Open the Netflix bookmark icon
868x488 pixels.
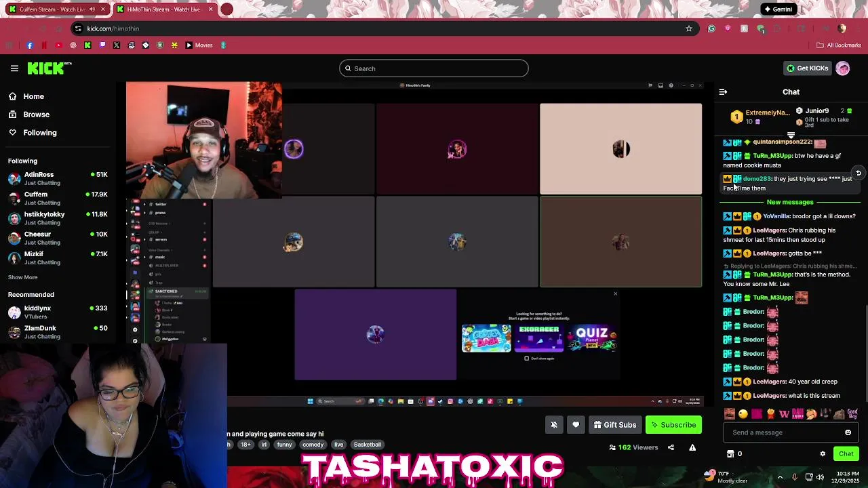coord(44,45)
